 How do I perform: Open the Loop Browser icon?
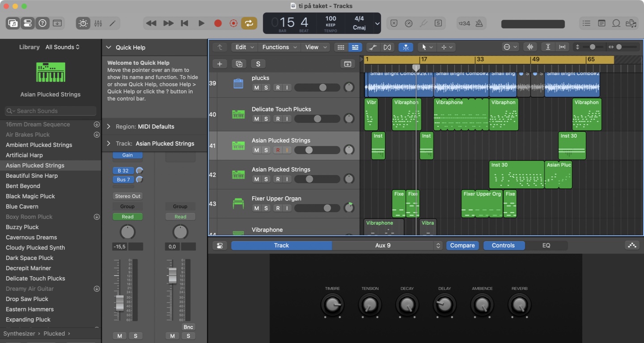tap(616, 23)
